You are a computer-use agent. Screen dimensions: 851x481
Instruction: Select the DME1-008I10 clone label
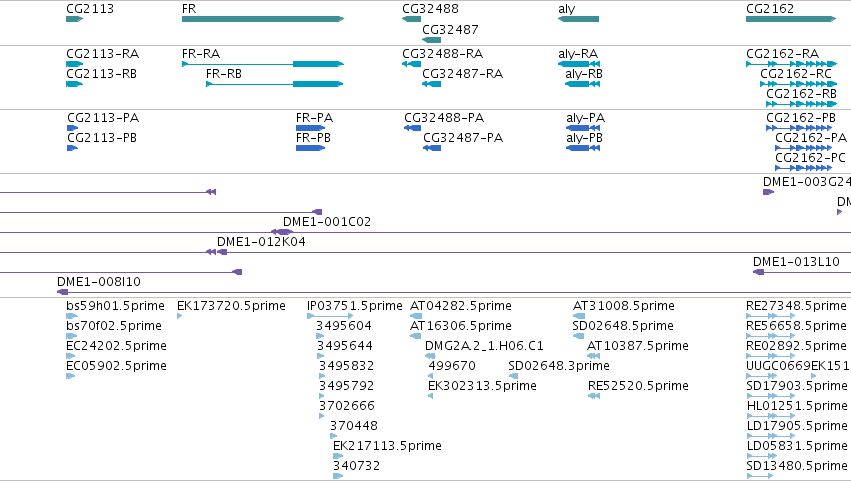[x=99, y=282]
